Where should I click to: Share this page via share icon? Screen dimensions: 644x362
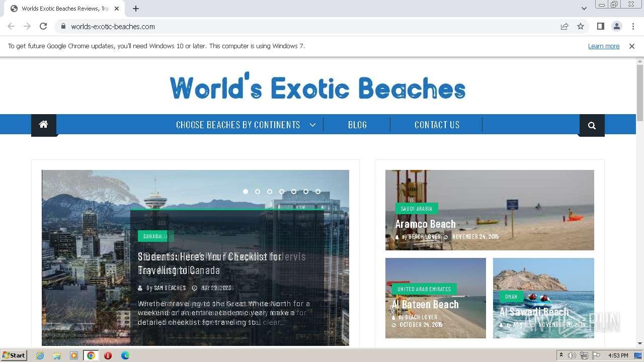[565, 26]
